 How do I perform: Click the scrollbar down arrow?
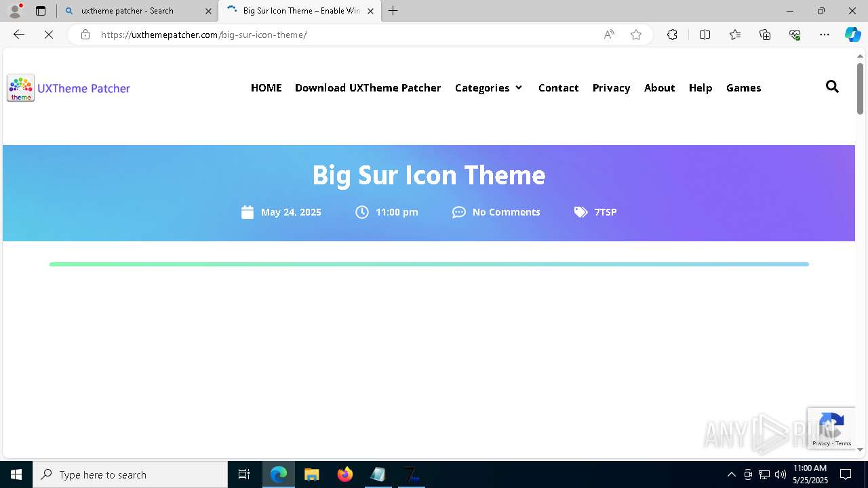860,449
